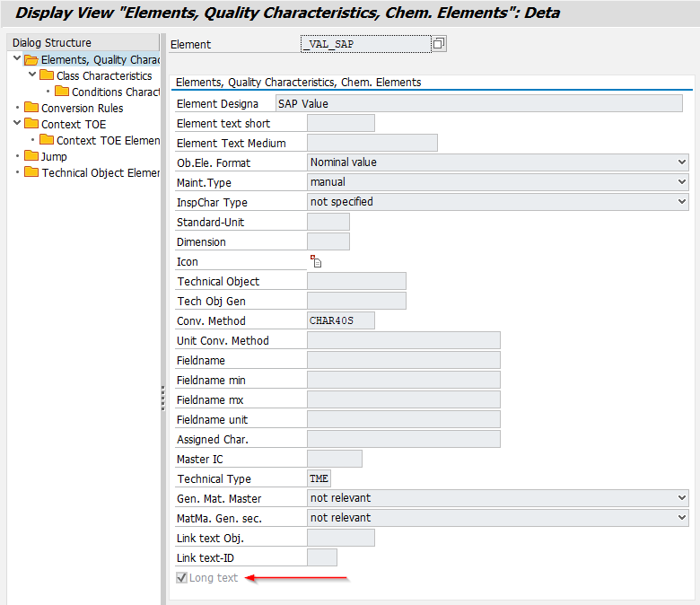The width and height of the screenshot is (700, 605).
Task: Expand InspChar Type dropdown list
Action: 683,202
